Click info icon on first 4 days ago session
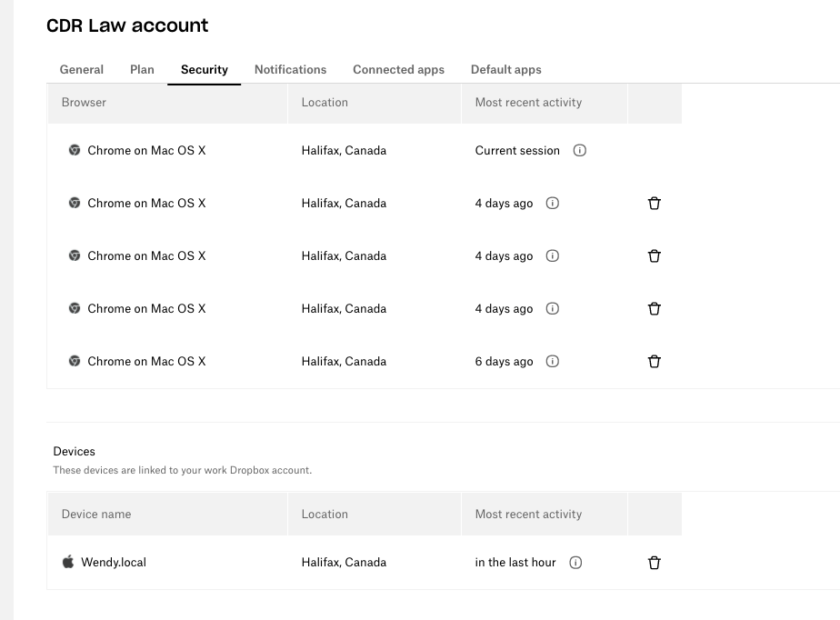 point(552,204)
